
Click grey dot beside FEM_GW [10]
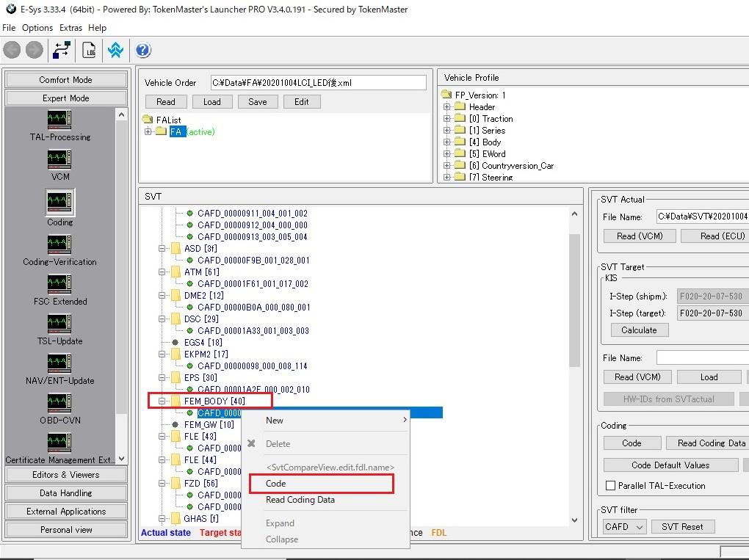pyautogui.click(x=176, y=424)
